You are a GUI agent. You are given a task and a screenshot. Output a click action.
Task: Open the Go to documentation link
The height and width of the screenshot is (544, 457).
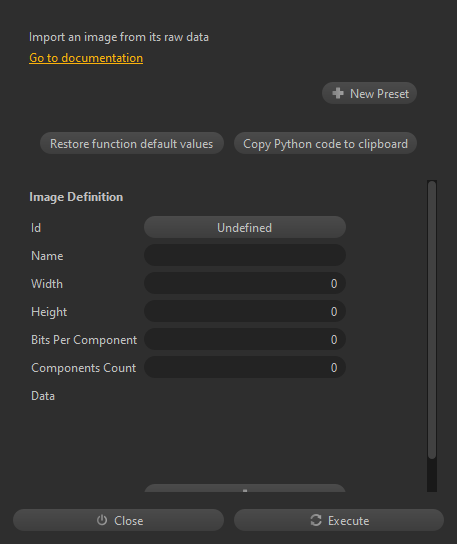(x=86, y=58)
